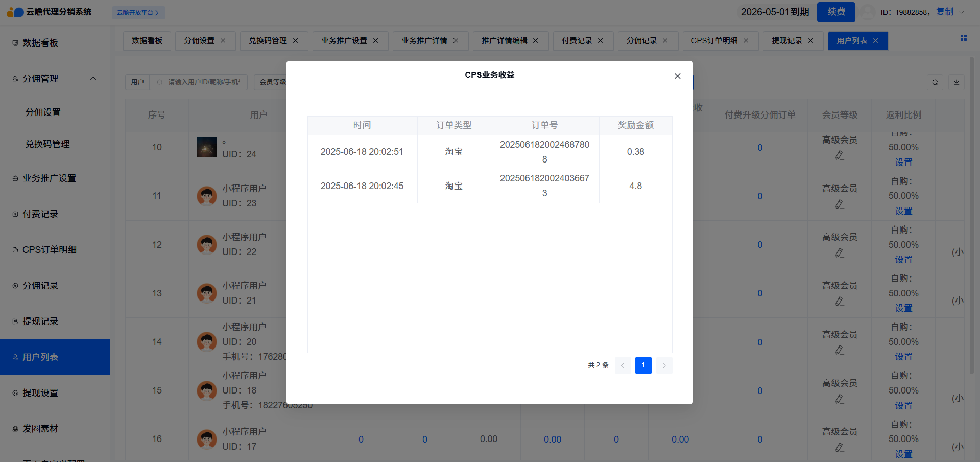Click the 云瞻 logo icon
The image size is (980, 462).
coord(15,12)
